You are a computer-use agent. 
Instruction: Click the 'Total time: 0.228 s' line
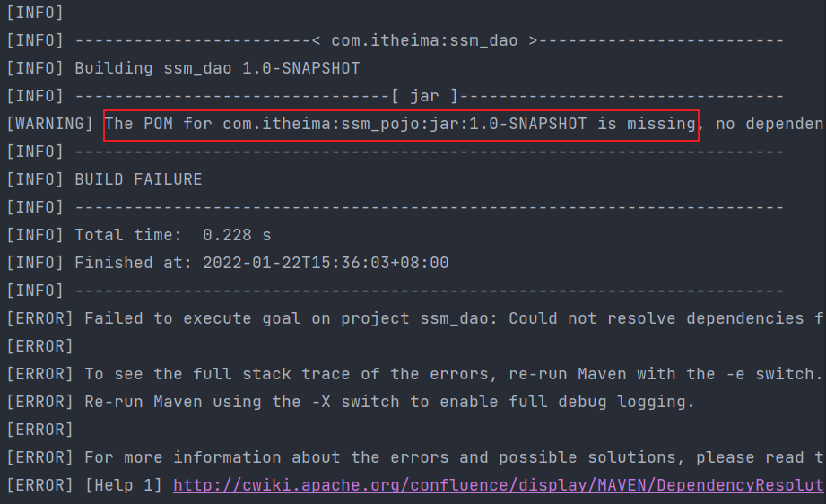173,235
